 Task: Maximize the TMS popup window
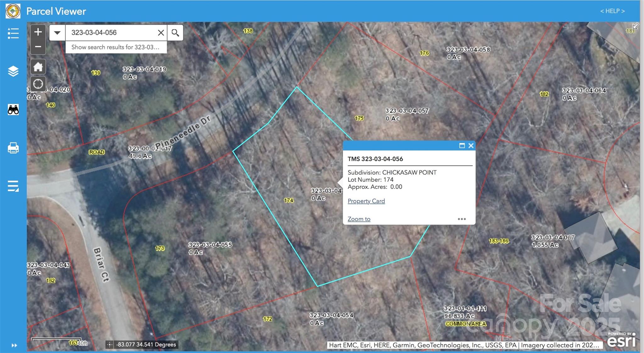pos(462,145)
